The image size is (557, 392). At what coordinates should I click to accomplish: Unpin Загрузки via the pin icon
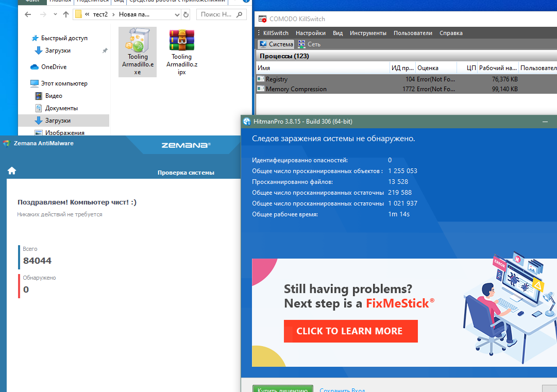[x=105, y=51]
